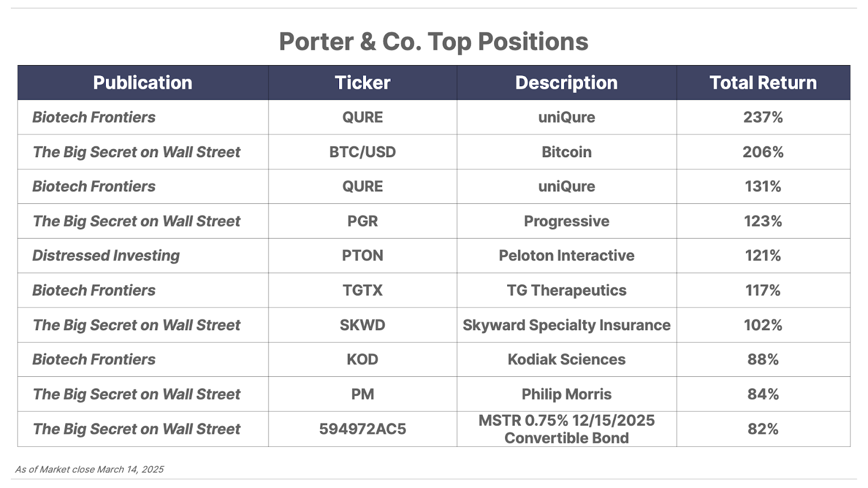Image resolution: width=868 pixels, height=488 pixels.
Task: Click the Distressed Investing publication cell
Action: tap(143, 255)
